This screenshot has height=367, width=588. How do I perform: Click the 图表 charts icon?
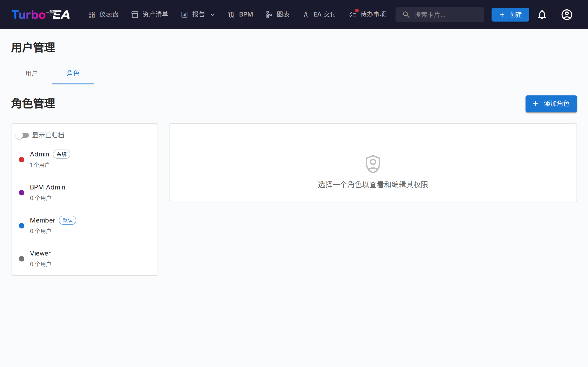[269, 14]
